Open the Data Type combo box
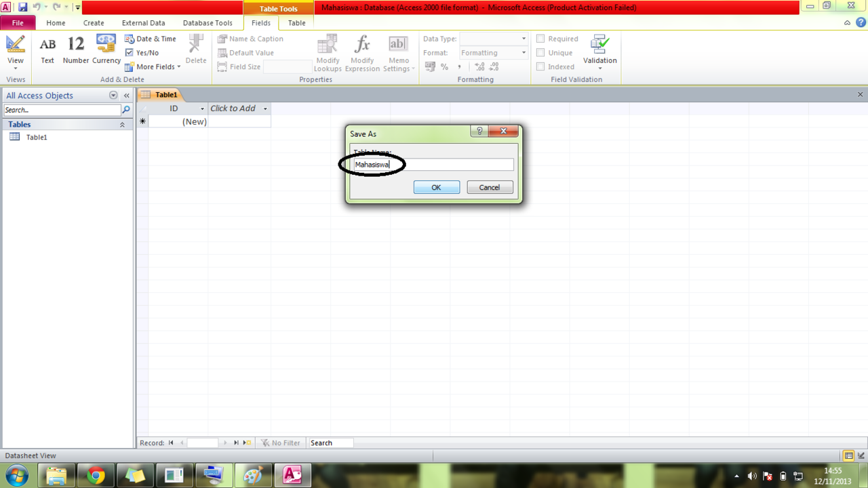 click(494, 39)
